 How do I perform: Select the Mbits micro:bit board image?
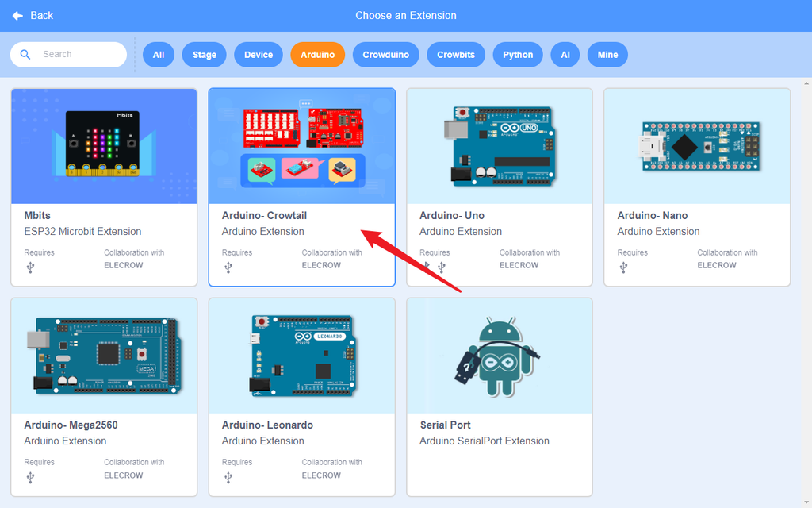pyautogui.click(x=104, y=146)
